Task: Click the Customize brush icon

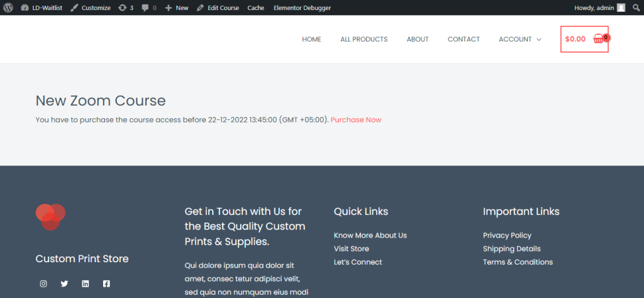Action: pyautogui.click(x=74, y=8)
